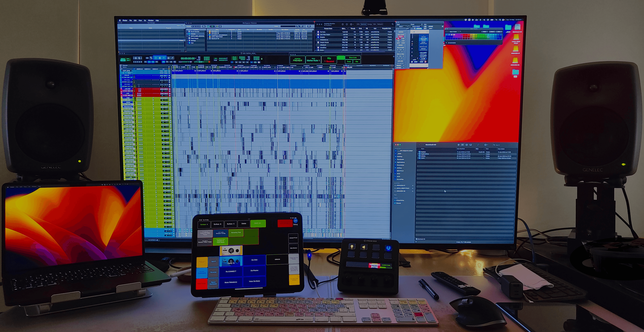Expand the Users folder in Finder list
644x332 pixels.
(418, 158)
